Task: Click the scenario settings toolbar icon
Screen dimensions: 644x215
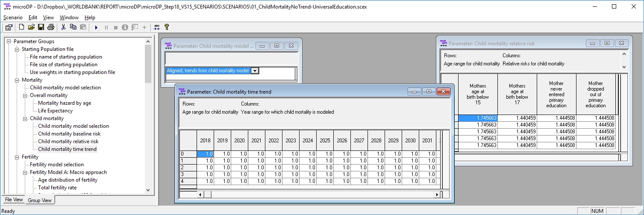Action: (x=9, y=27)
